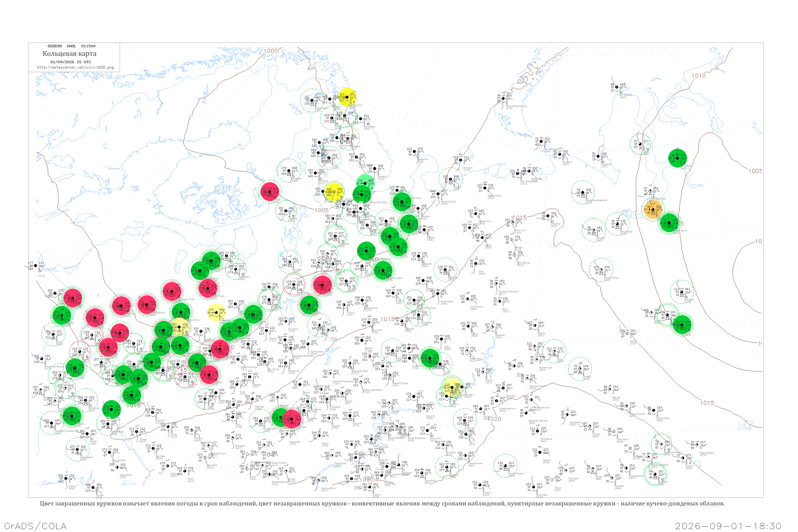The image size is (798, 532).
Task: Click the QSDD98 UAOL 011500 header code
Action: (x=72, y=46)
